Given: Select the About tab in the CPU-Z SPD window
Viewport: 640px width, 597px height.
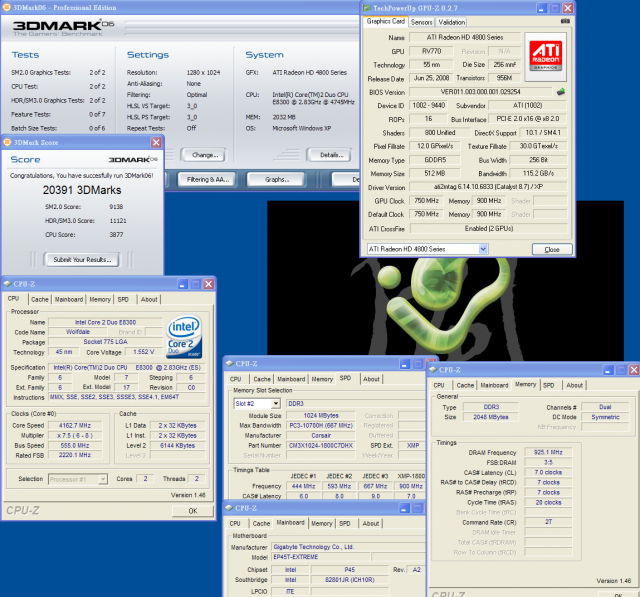Looking at the screenshot, I should click(371, 379).
